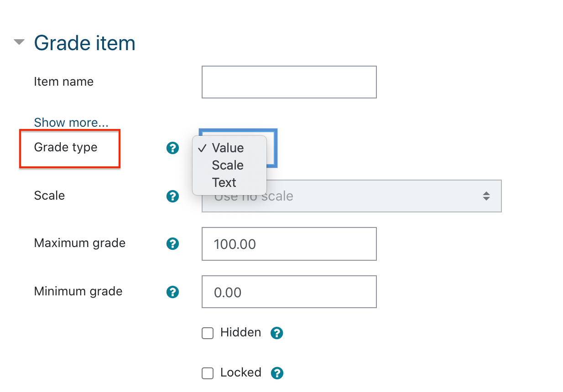This screenshot has height=392, width=563.
Task: Enable the Hidden checkbox
Action: coord(208,334)
